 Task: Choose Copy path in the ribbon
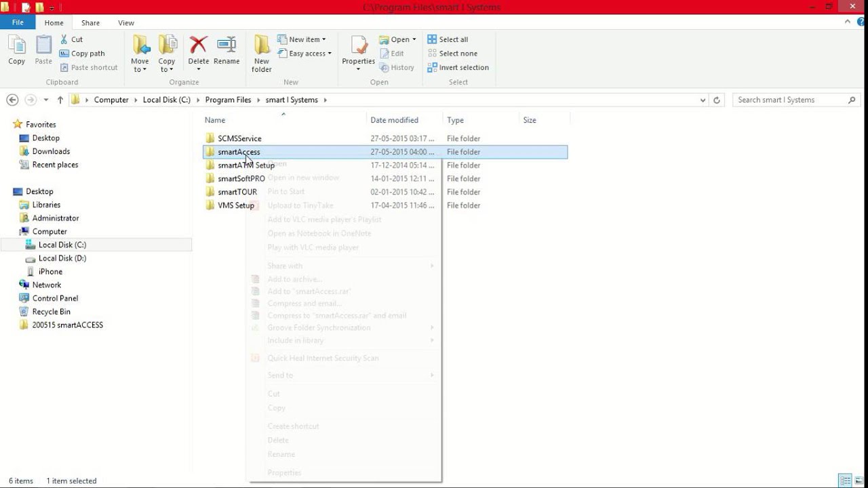tap(82, 54)
